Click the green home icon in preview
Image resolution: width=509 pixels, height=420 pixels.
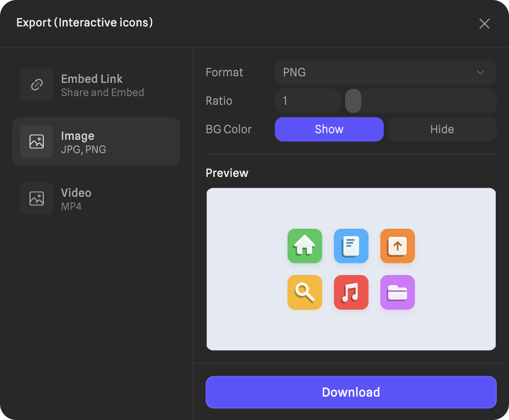point(304,246)
